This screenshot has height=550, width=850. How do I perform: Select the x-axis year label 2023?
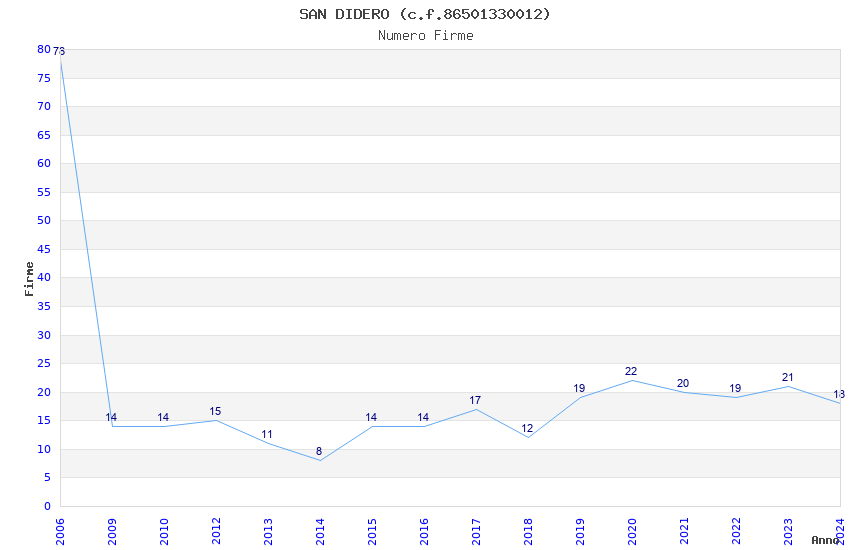[x=788, y=532]
